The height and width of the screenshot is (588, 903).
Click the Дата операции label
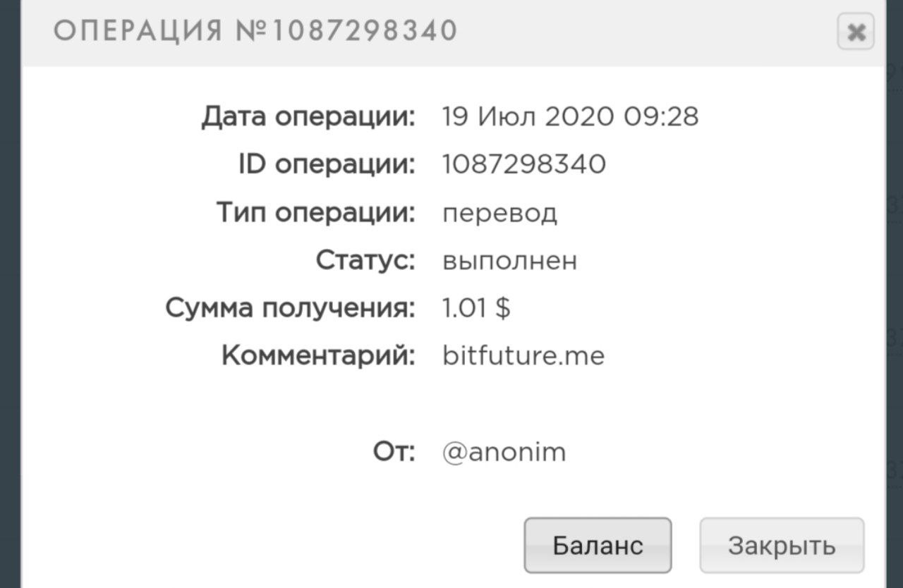click(x=308, y=116)
